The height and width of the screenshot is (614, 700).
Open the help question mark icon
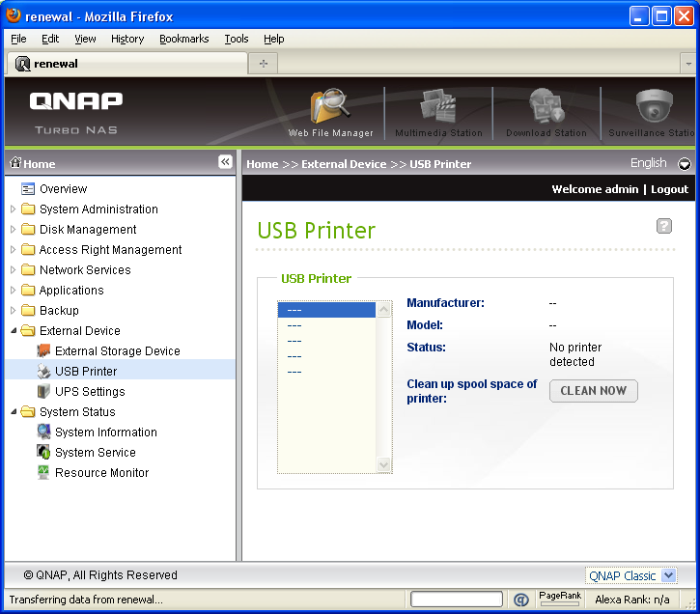664,226
